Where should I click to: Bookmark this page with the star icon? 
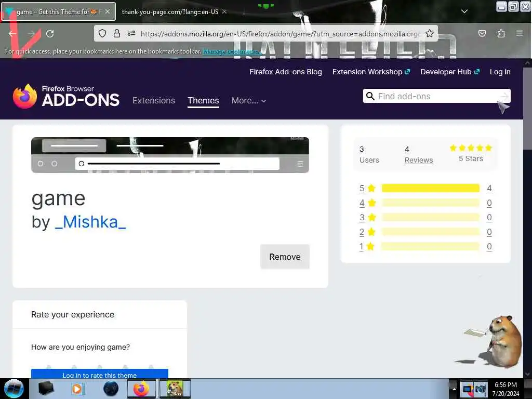430,33
